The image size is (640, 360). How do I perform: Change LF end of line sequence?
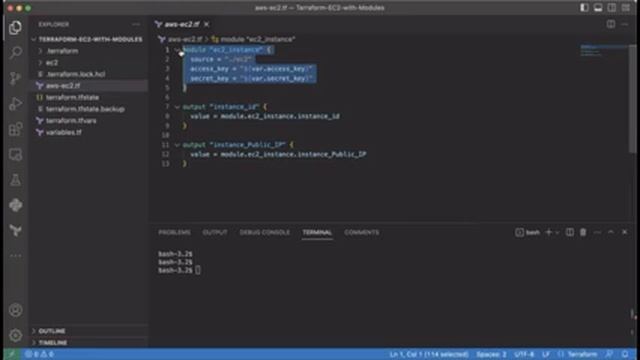tap(546, 354)
